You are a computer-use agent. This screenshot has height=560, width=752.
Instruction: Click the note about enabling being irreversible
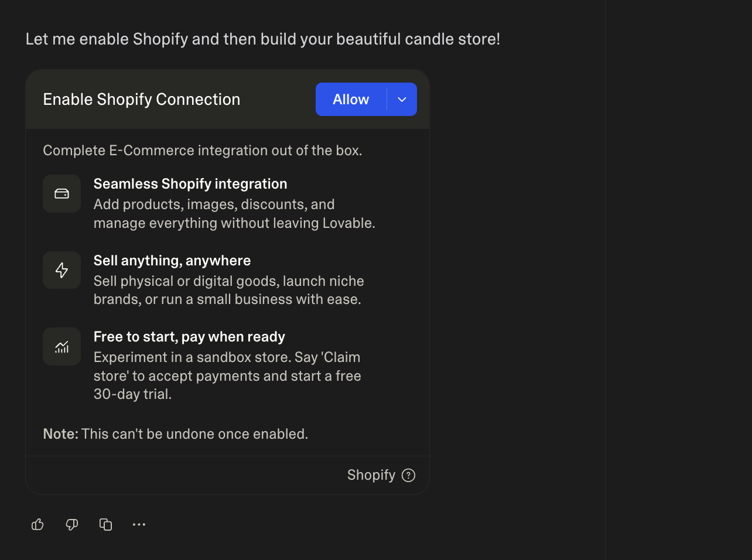pos(176,434)
